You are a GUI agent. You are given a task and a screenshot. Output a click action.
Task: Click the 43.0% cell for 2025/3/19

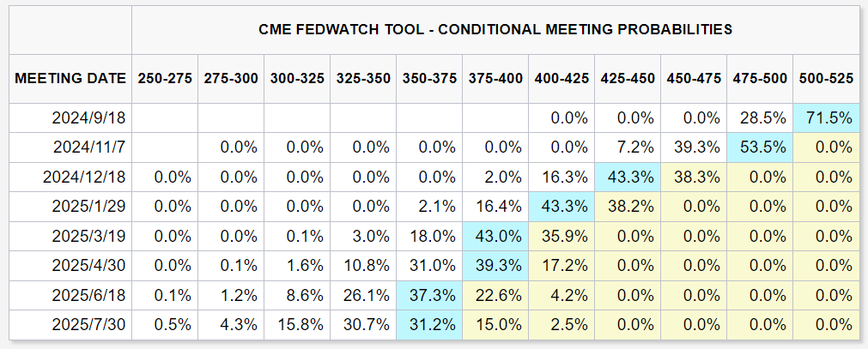(x=495, y=235)
